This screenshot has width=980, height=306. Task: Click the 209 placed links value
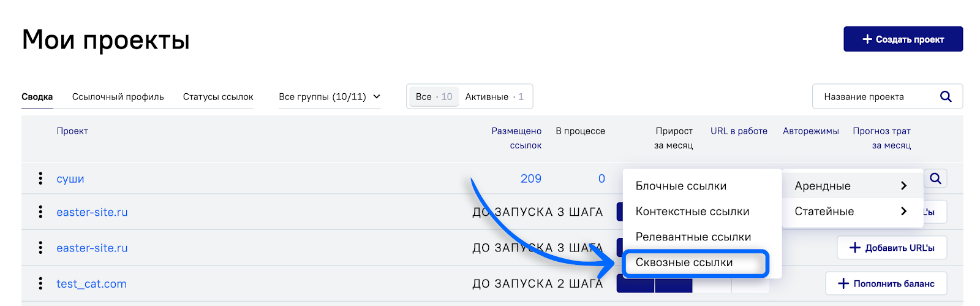coord(531,178)
